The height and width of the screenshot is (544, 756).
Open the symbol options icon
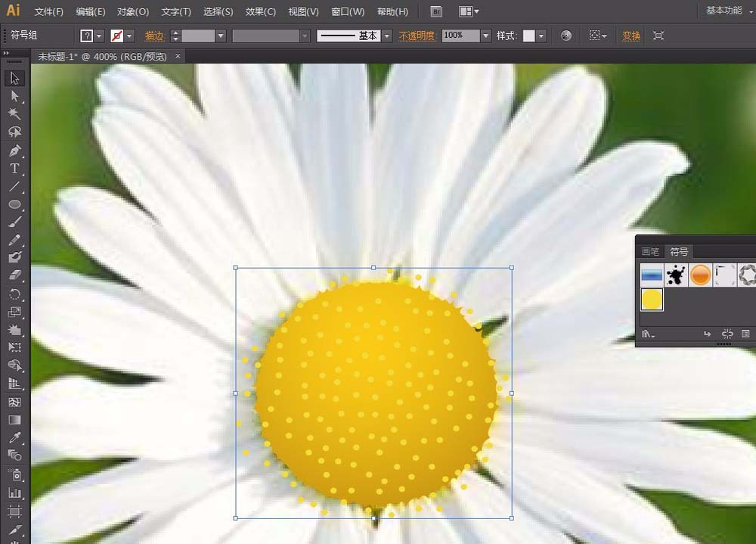tap(745, 334)
